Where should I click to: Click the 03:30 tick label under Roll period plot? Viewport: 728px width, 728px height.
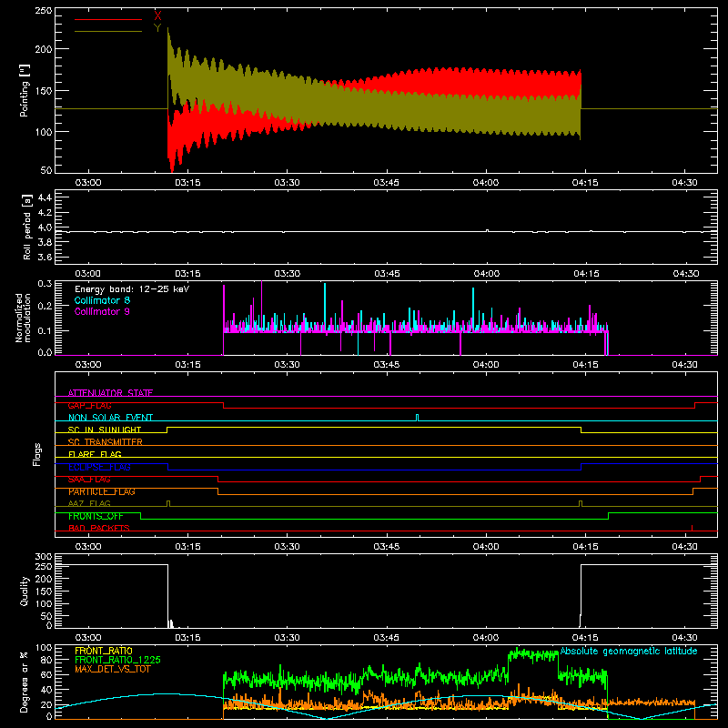[287, 274]
